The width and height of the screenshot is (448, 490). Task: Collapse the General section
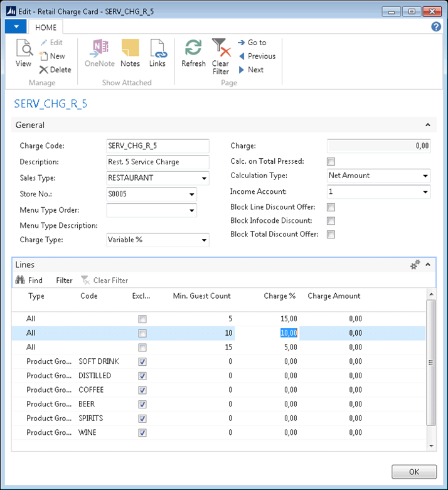click(x=428, y=125)
